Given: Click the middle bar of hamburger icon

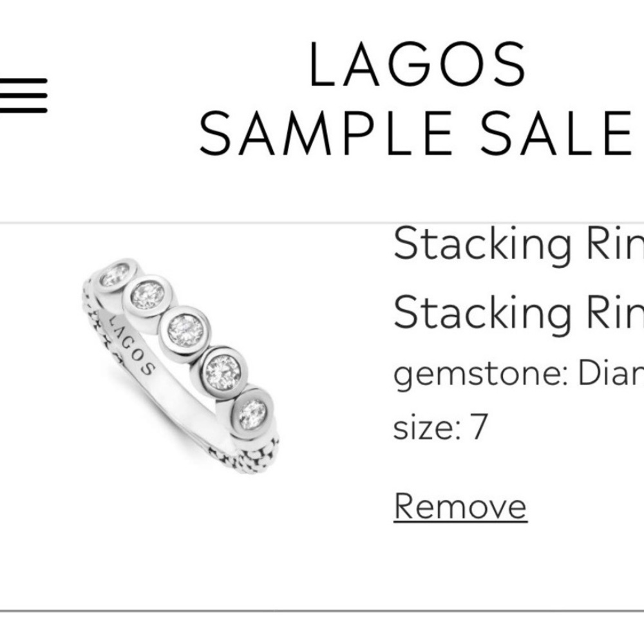Looking at the screenshot, I should pyautogui.click(x=24, y=97).
